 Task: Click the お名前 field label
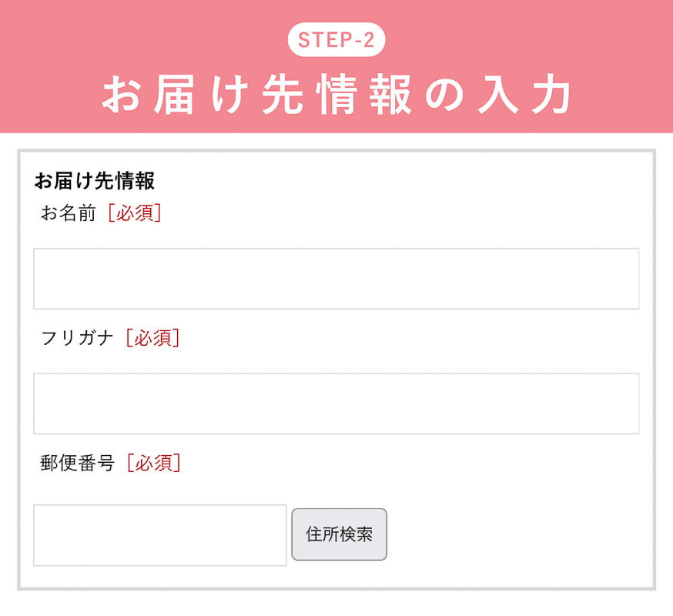pyautogui.click(x=69, y=213)
